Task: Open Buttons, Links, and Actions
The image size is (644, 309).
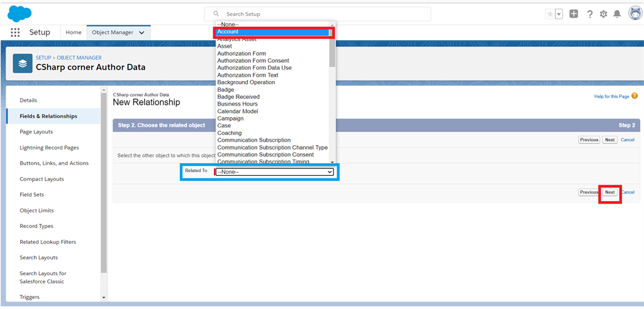Action: [53, 163]
